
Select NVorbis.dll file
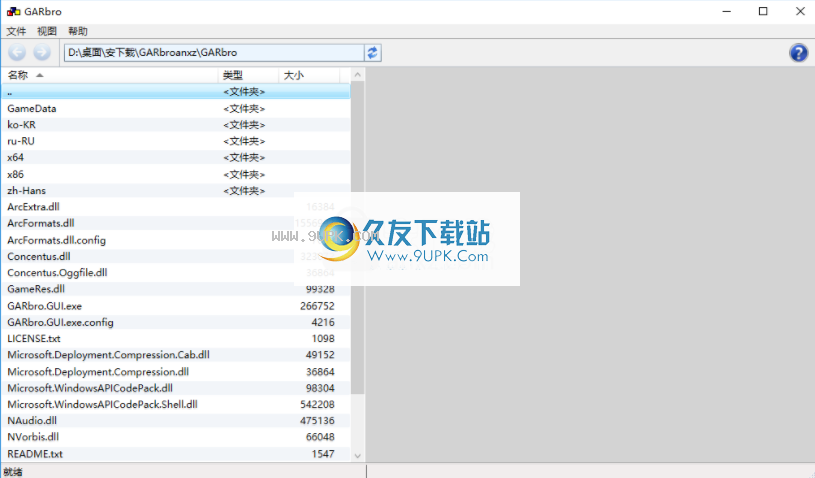tap(176, 437)
